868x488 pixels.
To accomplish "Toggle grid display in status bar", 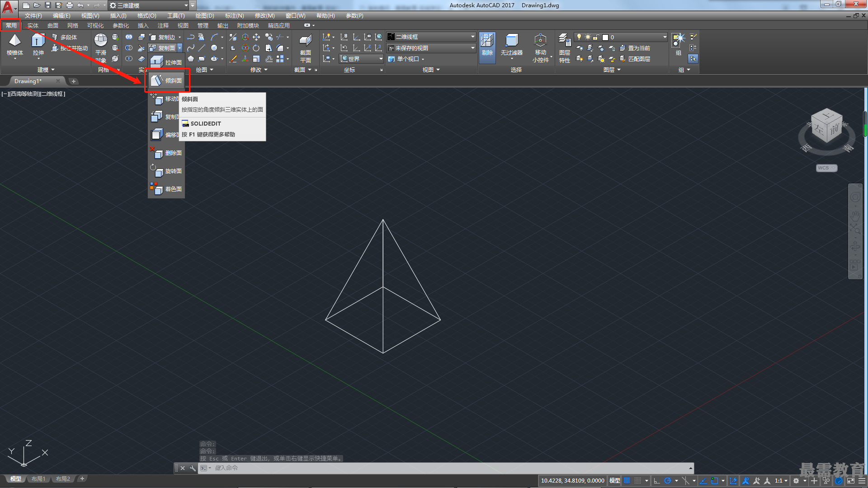I will pyautogui.click(x=627, y=481).
